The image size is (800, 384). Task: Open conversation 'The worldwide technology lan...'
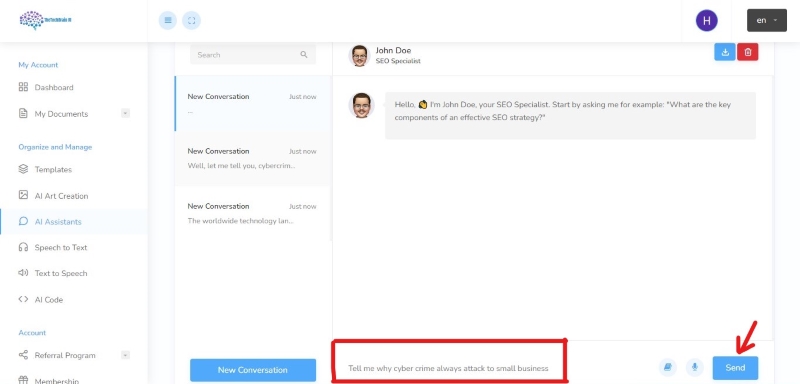pos(253,214)
